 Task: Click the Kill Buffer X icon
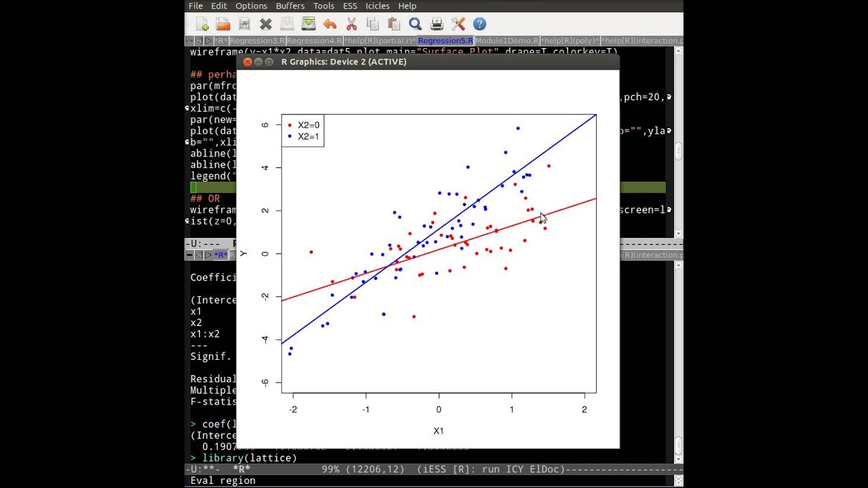(266, 24)
